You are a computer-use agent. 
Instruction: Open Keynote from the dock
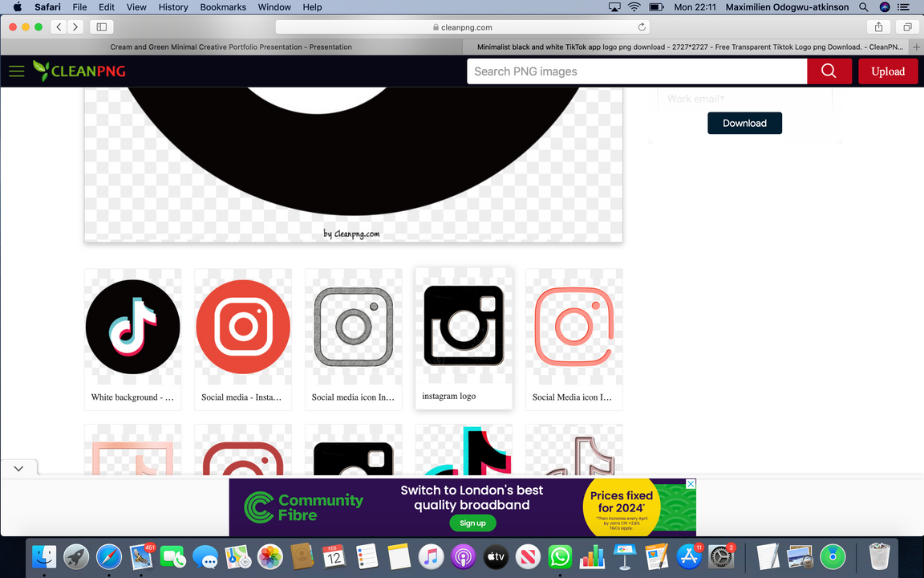click(624, 556)
